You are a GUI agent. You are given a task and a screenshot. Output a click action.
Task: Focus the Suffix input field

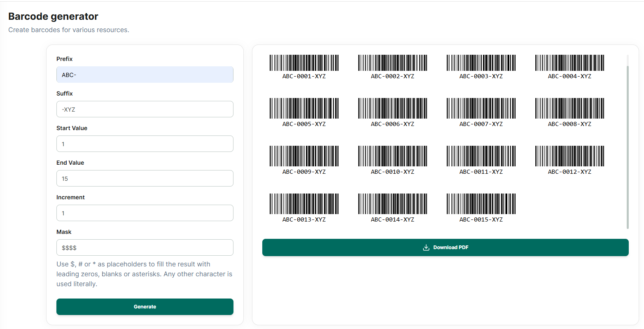(145, 109)
